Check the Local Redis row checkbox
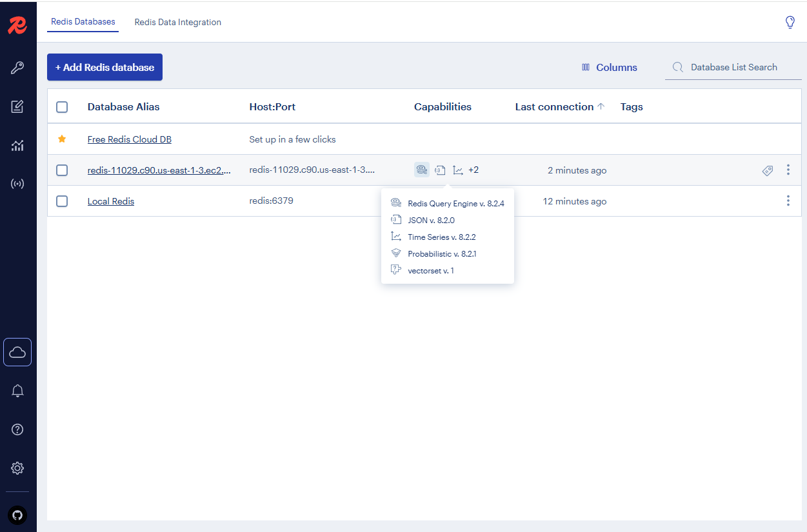The height and width of the screenshot is (532, 807). click(62, 201)
